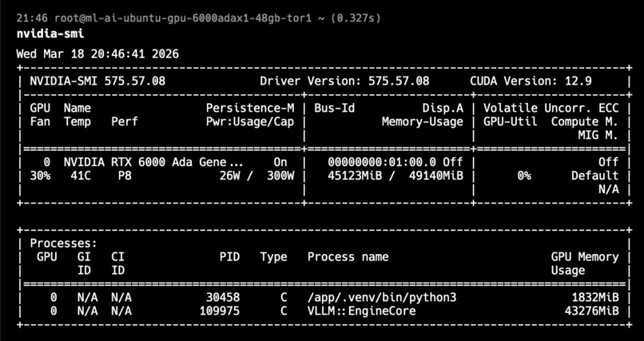Click the NVIDIA-SMI 575.57.08 version text
This screenshot has height=341, width=644.
point(97,81)
